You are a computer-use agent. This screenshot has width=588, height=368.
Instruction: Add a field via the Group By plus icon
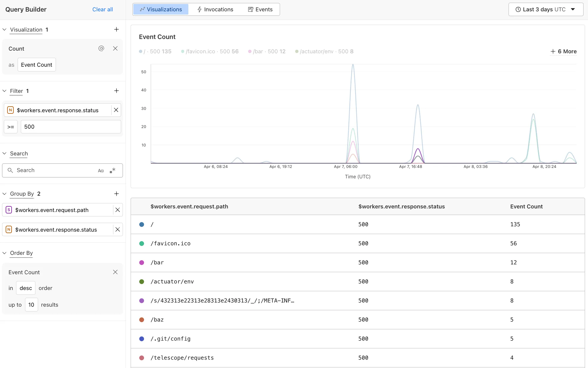pos(116,194)
